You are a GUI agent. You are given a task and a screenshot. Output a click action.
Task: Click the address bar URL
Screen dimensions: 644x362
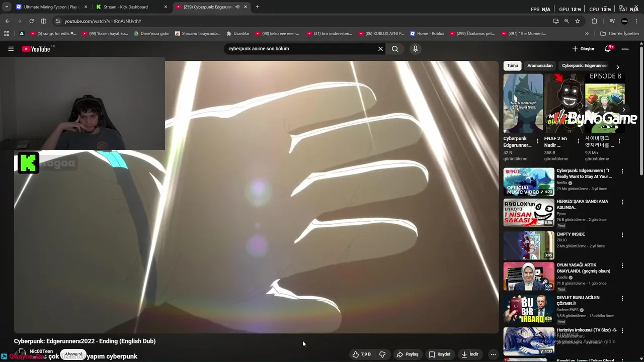103,21
